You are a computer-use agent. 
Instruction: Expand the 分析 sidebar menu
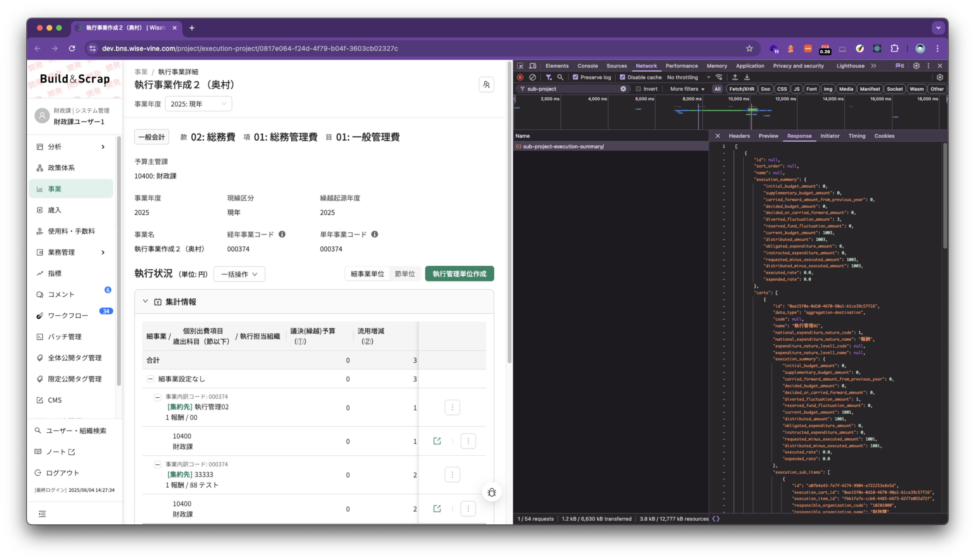point(71,147)
